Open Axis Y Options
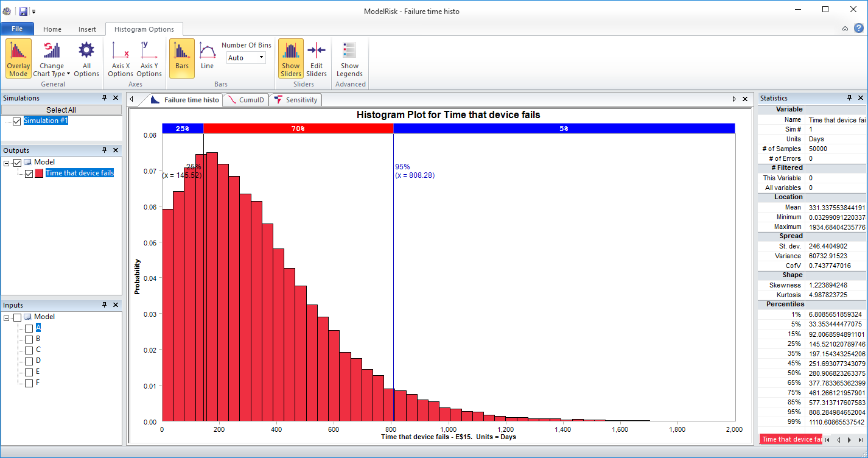This screenshot has height=458, width=868. pyautogui.click(x=149, y=58)
